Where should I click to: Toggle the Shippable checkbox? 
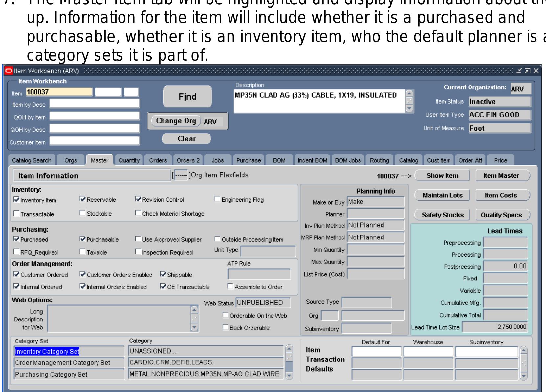(x=163, y=274)
